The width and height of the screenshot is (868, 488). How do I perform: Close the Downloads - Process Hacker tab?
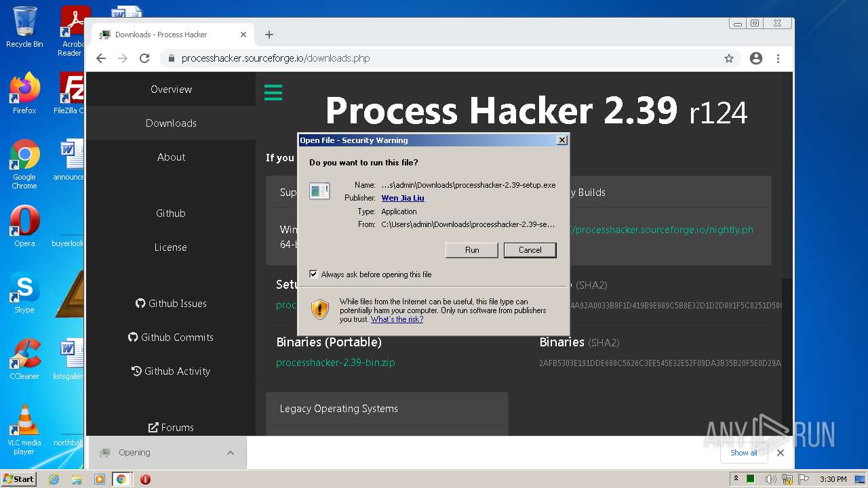point(243,35)
